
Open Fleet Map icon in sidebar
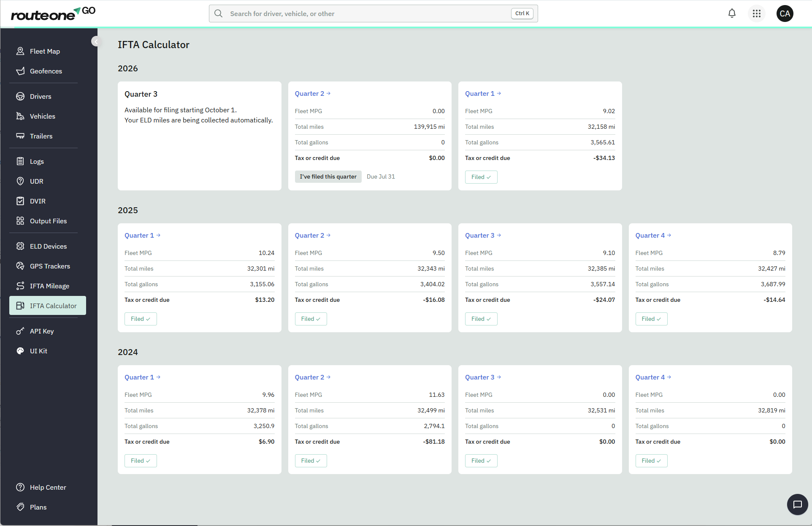[x=20, y=51]
